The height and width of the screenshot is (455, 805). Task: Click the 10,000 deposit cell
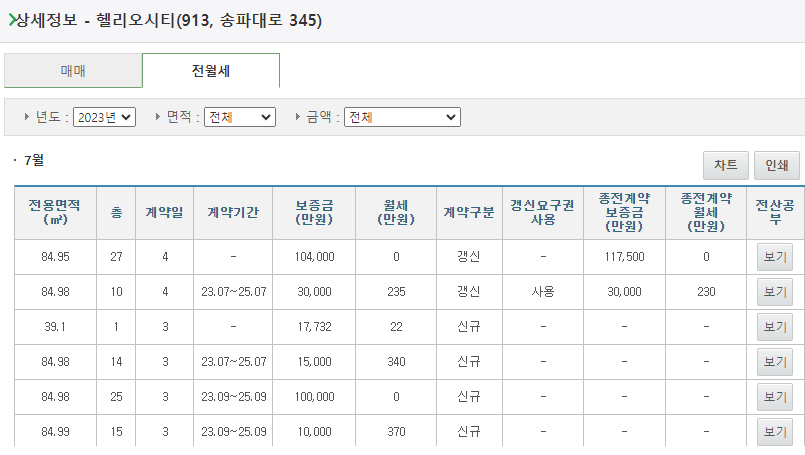tap(314, 431)
